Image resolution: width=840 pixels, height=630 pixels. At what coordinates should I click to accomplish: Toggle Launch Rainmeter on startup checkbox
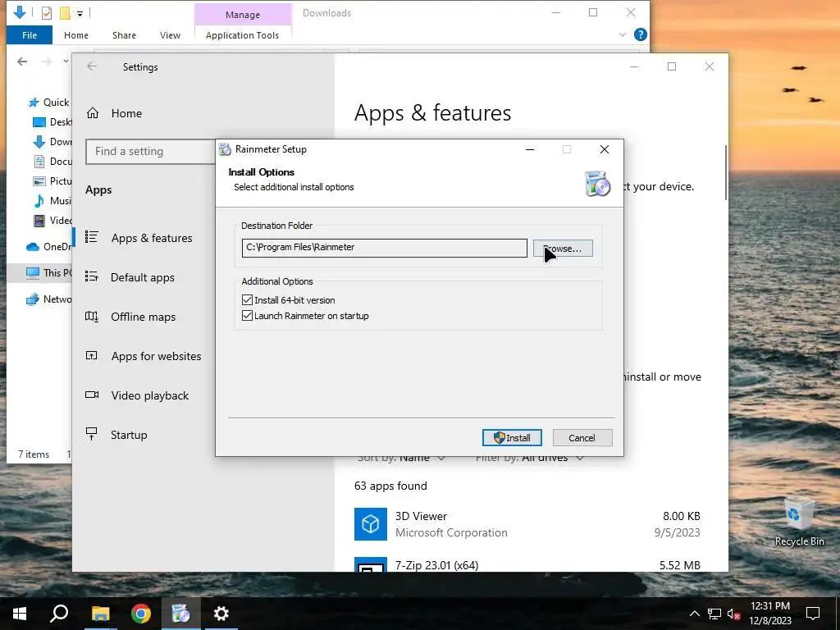click(x=247, y=316)
